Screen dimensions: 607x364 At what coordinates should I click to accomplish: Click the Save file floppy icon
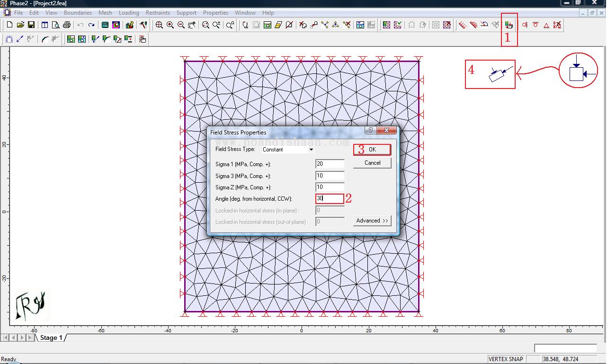(x=31, y=25)
